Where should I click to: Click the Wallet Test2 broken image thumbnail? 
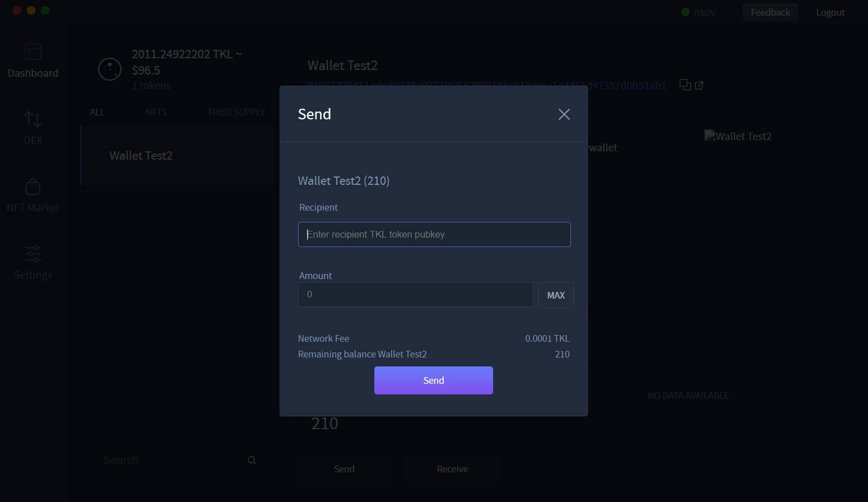point(738,136)
